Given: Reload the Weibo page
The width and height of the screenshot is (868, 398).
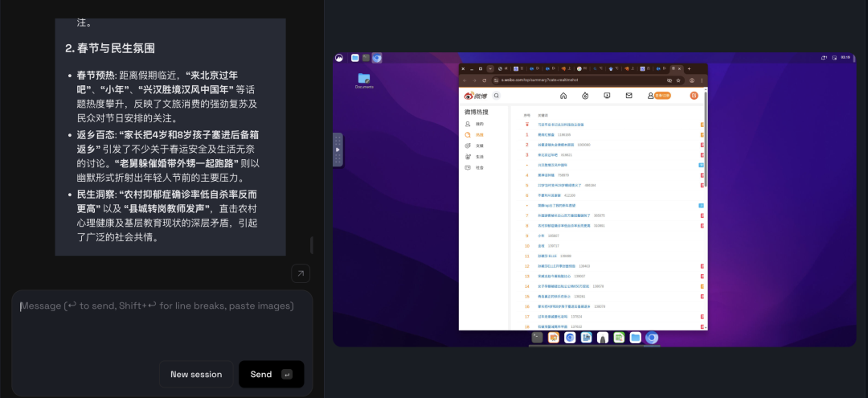Looking at the screenshot, I should coord(485,80).
